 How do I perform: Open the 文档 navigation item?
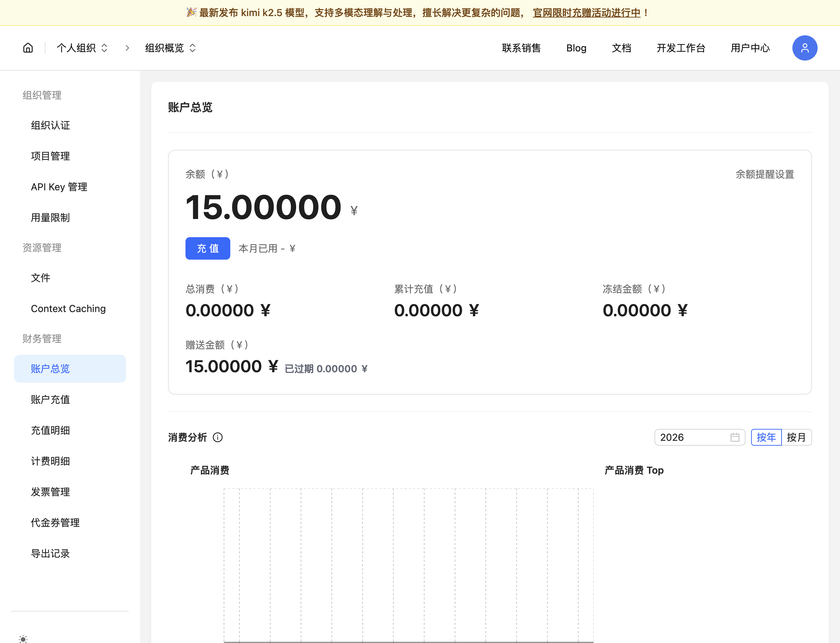tap(621, 48)
